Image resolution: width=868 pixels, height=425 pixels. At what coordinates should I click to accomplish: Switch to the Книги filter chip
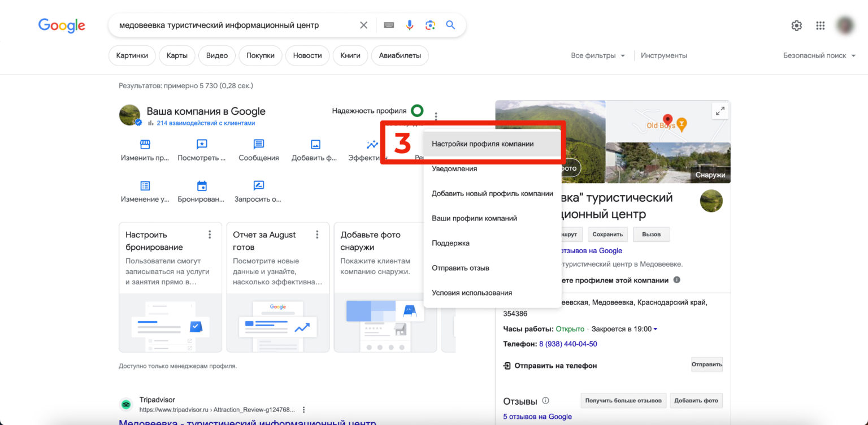pyautogui.click(x=350, y=55)
